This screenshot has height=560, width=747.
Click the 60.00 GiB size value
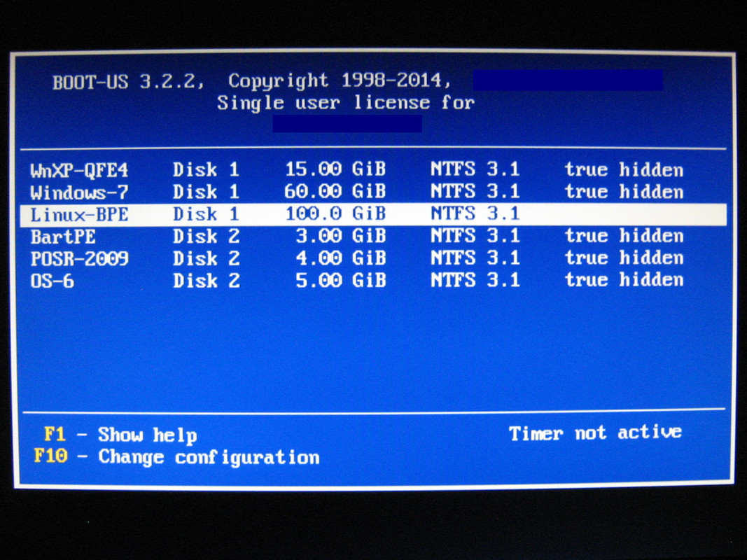pos(335,191)
